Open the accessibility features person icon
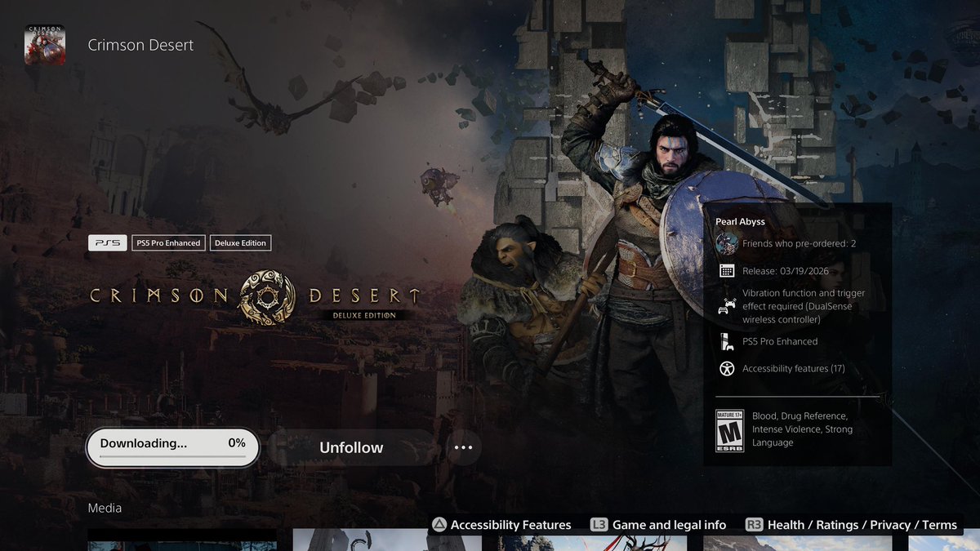 coord(727,368)
